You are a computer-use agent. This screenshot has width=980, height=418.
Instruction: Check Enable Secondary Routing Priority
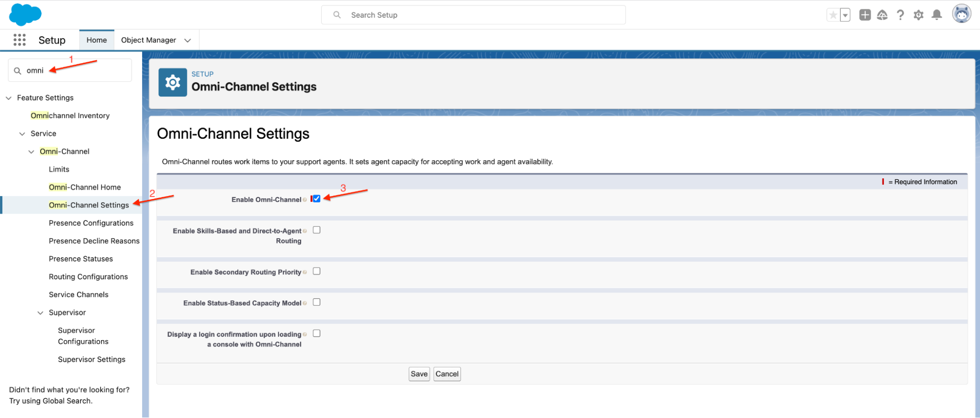317,271
